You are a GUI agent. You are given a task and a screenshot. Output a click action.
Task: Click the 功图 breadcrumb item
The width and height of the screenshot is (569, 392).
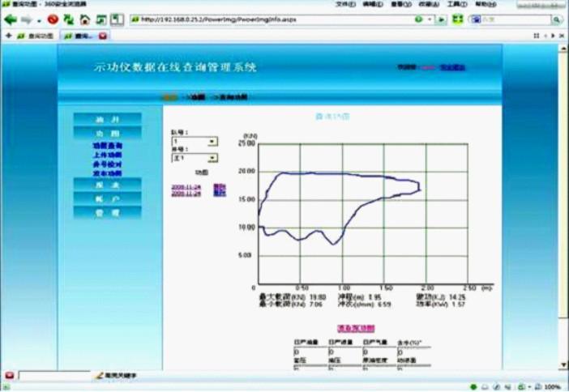point(196,97)
